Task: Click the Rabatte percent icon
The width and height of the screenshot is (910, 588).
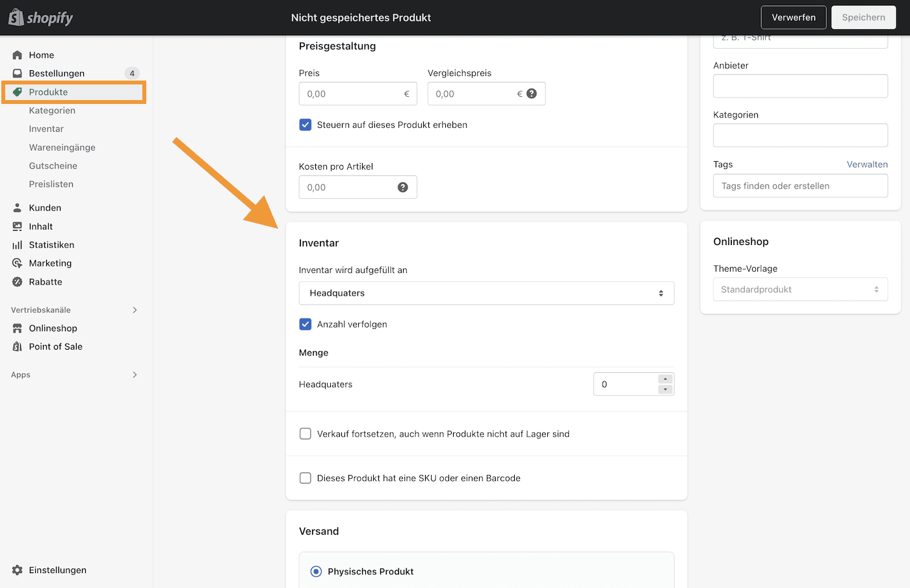Action: (18, 282)
